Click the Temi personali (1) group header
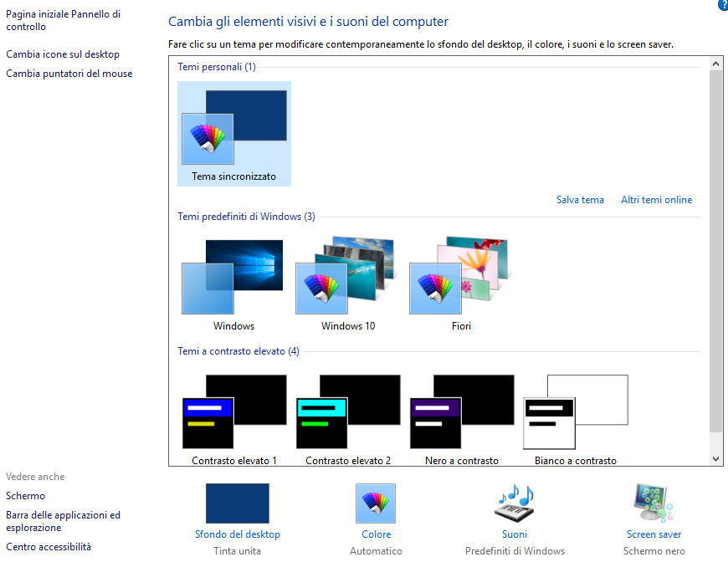Image resolution: width=728 pixels, height=562 pixels. pos(217,67)
